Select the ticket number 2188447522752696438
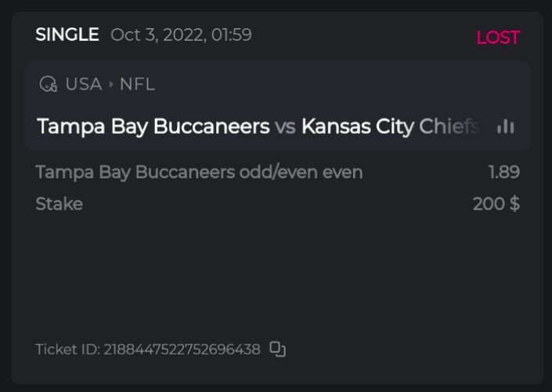This screenshot has width=552, height=392. click(x=182, y=349)
